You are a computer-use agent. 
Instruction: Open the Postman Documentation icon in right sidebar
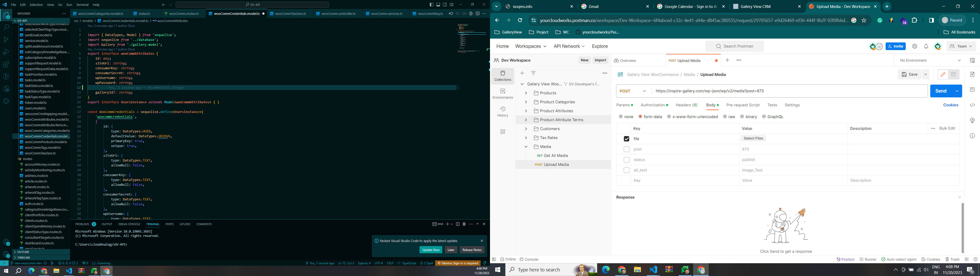pos(972,74)
